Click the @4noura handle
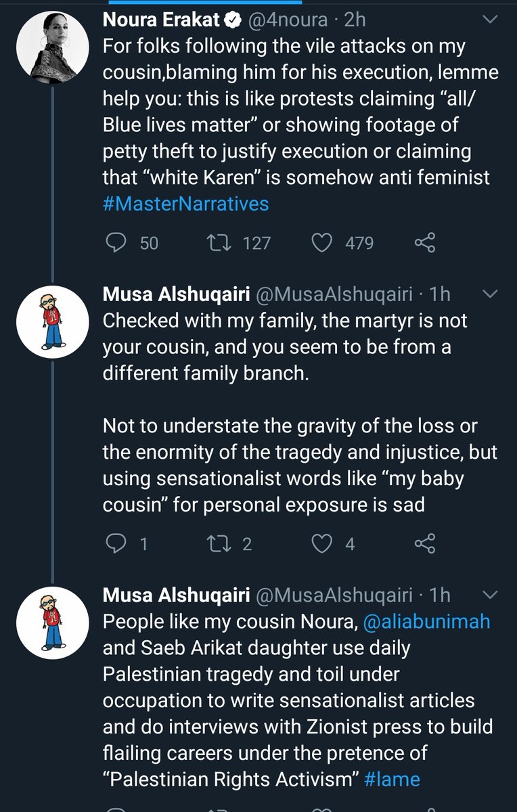Viewport: 517px width, 812px height. tap(292, 20)
